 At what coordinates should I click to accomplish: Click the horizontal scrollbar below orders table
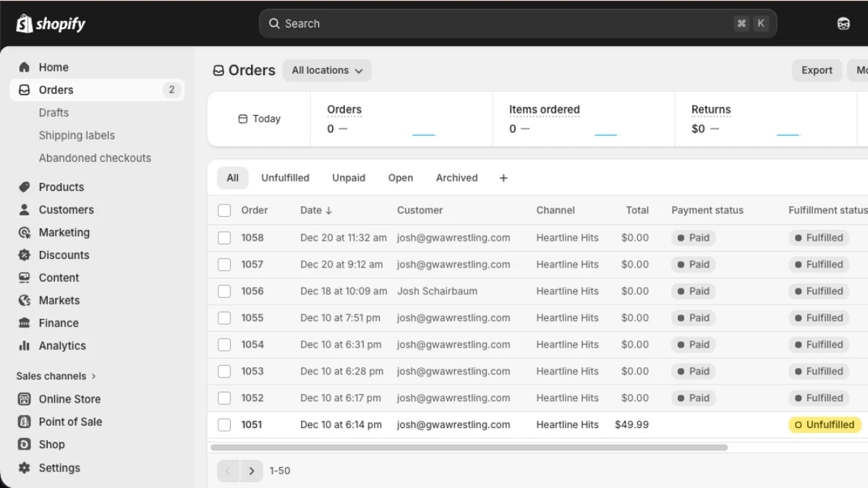click(x=469, y=448)
